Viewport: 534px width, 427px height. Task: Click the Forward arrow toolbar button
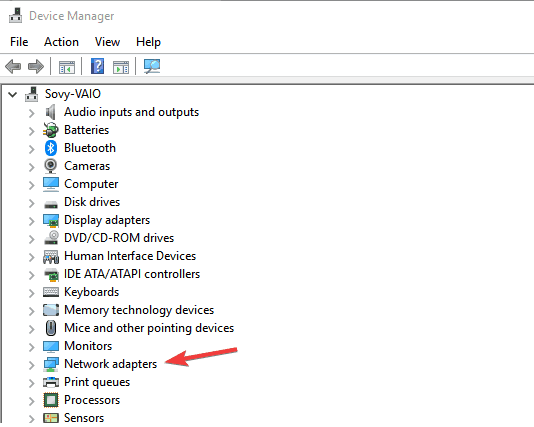36,66
